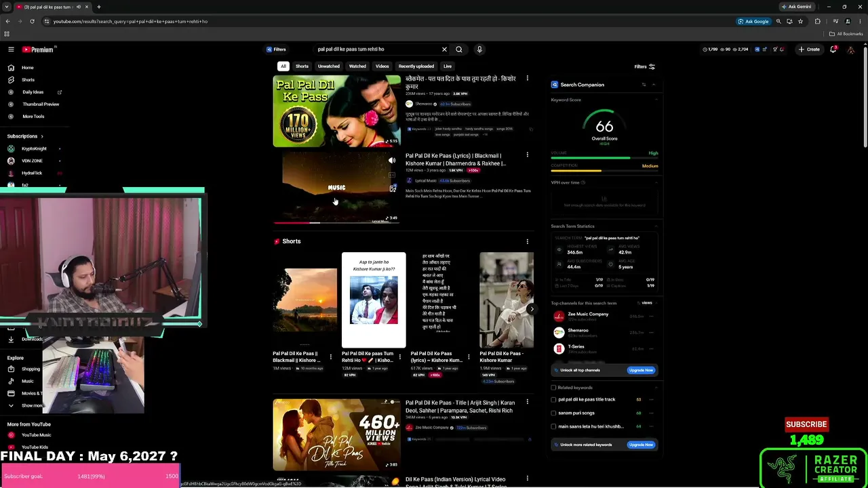
Task: Open the vidIQ Filters button beside search
Action: pyautogui.click(x=276, y=49)
